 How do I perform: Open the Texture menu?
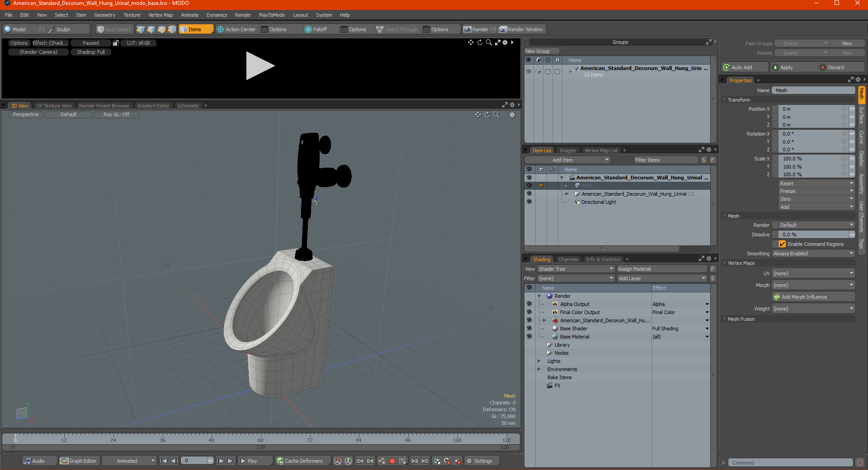pyautogui.click(x=132, y=15)
